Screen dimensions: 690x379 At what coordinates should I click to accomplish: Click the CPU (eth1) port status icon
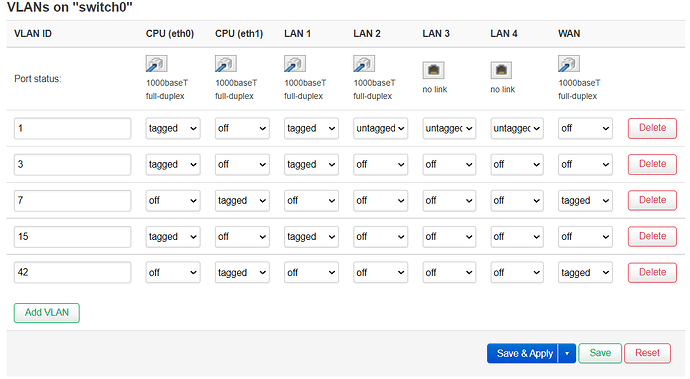point(226,64)
